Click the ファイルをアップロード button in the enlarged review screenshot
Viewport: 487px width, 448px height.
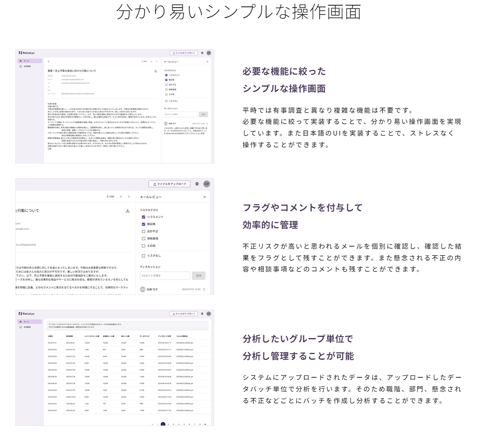pos(169,184)
